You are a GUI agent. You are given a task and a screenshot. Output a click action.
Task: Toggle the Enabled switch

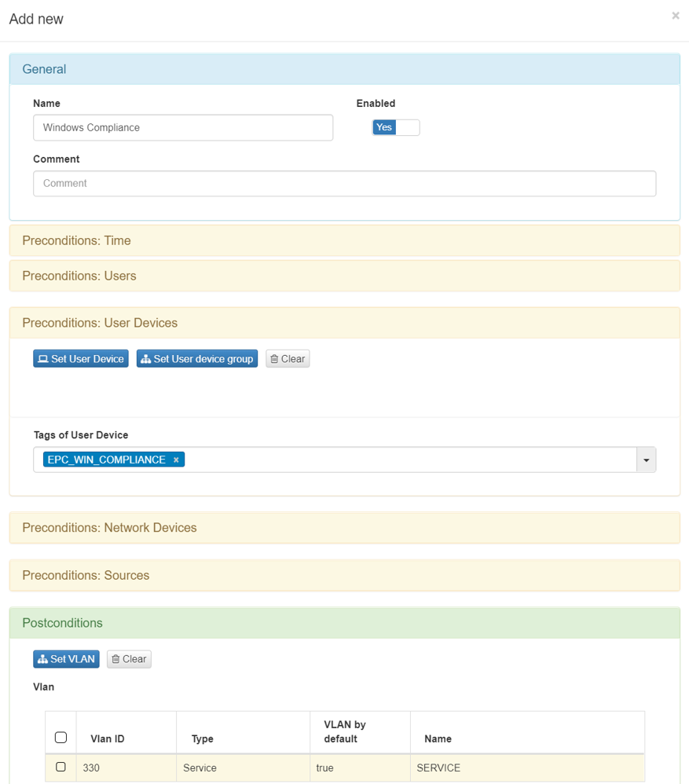(x=396, y=127)
